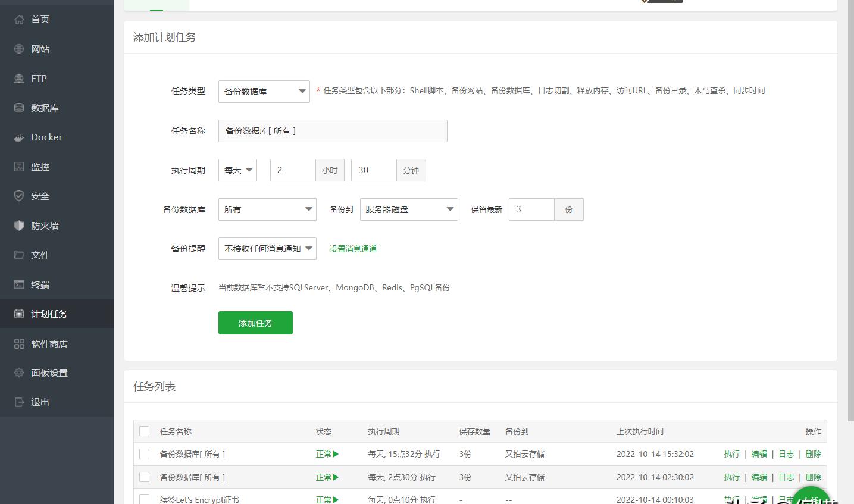Viewport: 854px width, 504px height.
Task: Click the calendar icon beside 计划任务
Action: point(19,314)
